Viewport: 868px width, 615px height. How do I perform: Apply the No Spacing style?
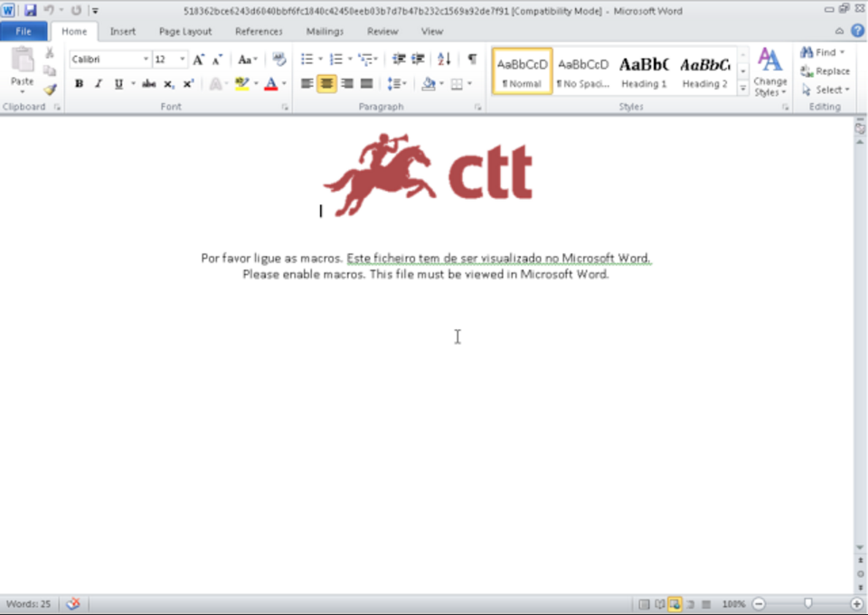[583, 71]
